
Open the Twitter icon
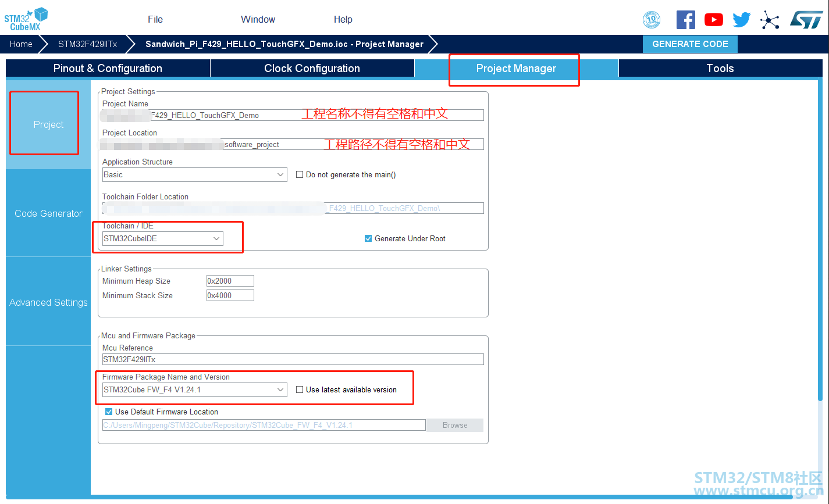(742, 20)
